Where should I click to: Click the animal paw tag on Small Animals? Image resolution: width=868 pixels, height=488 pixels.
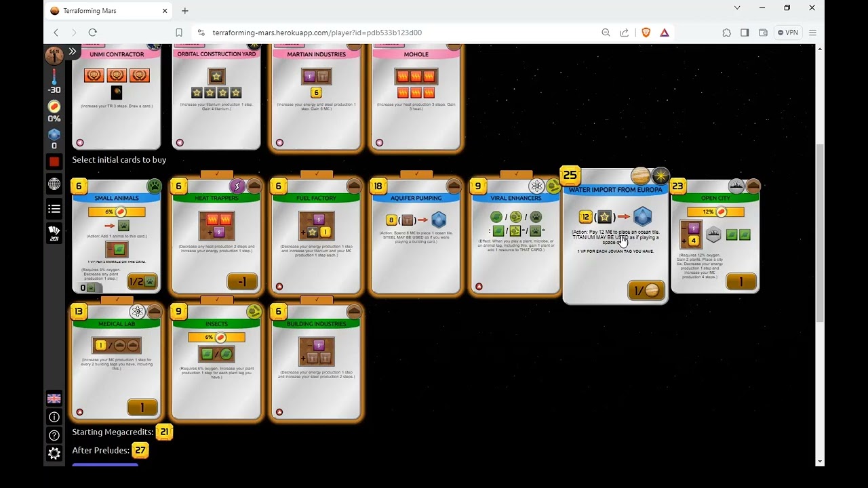pyautogui.click(x=154, y=186)
